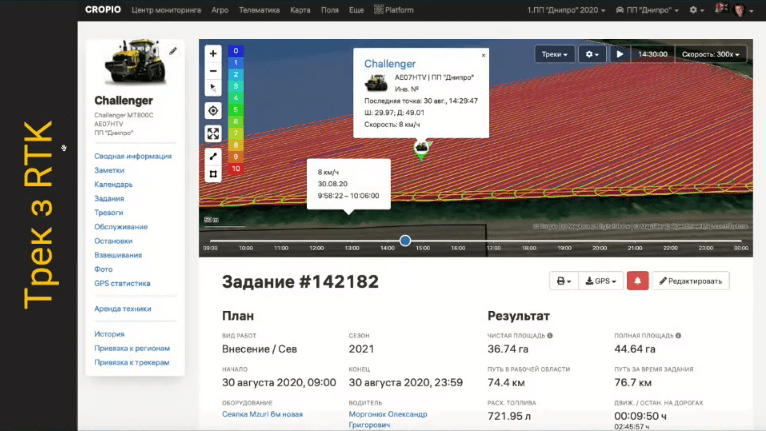Viewport: 766px width, 431px height.
Task: Click the Полная площадь info icon
Action: point(678,336)
